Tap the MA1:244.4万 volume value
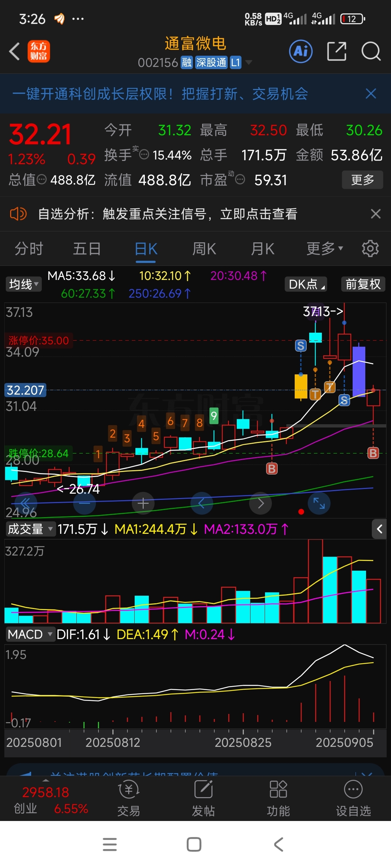Image resolution: width=391 pixels, height=868 pixels. 156,529
